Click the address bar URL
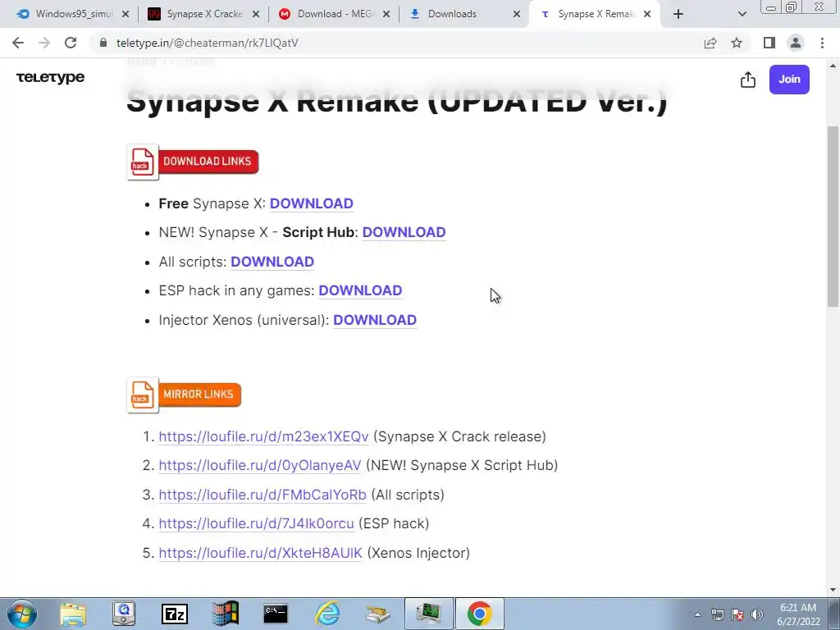 tap(208, 43)
